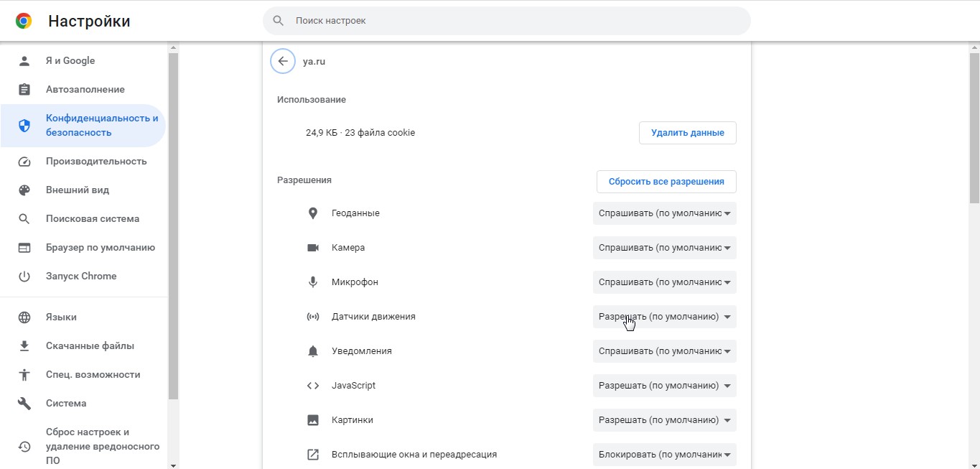The width and height of the screenshot is (980, 469).
Task: Switch to the Внешний вид section
Action: 77,190
